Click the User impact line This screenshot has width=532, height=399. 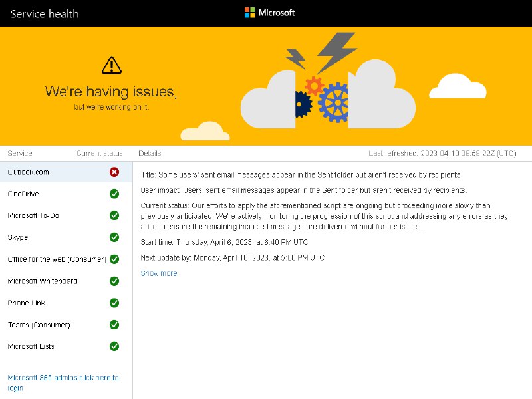(304, 190)
